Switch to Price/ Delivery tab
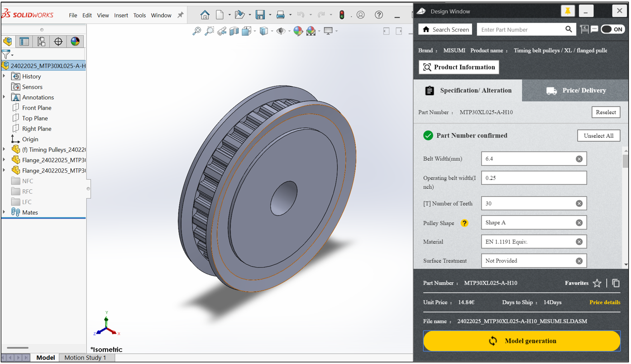631x364 pixels. coord(575,91)
